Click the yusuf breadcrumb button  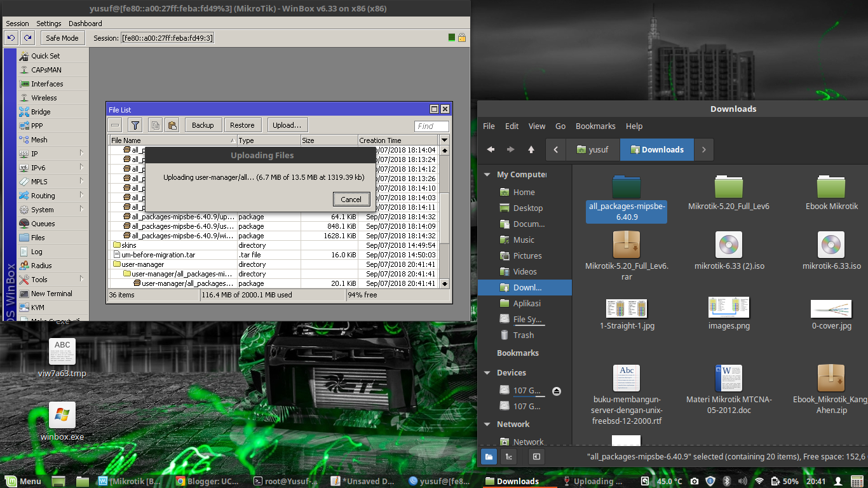[x=592, y=150]
